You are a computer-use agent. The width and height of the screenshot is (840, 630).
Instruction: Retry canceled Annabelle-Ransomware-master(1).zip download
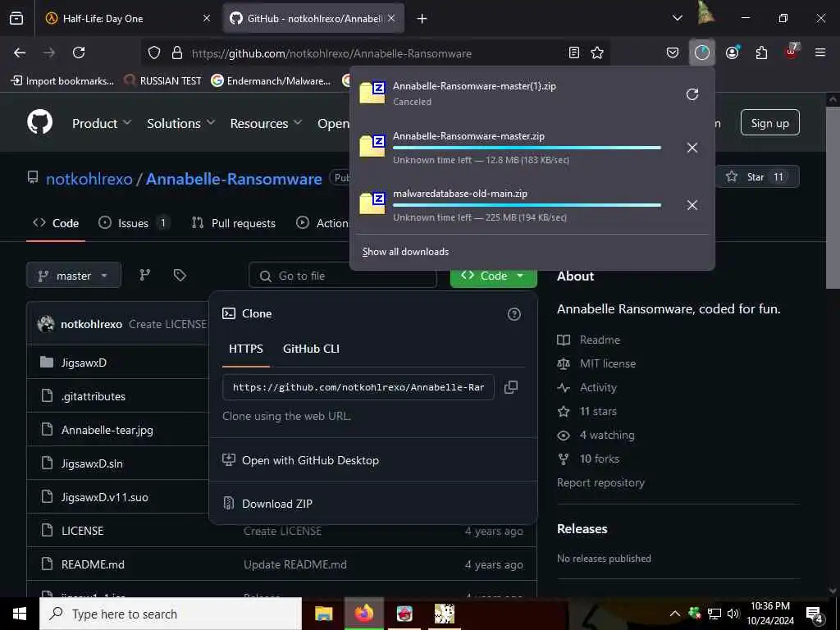tap(692, 94)
